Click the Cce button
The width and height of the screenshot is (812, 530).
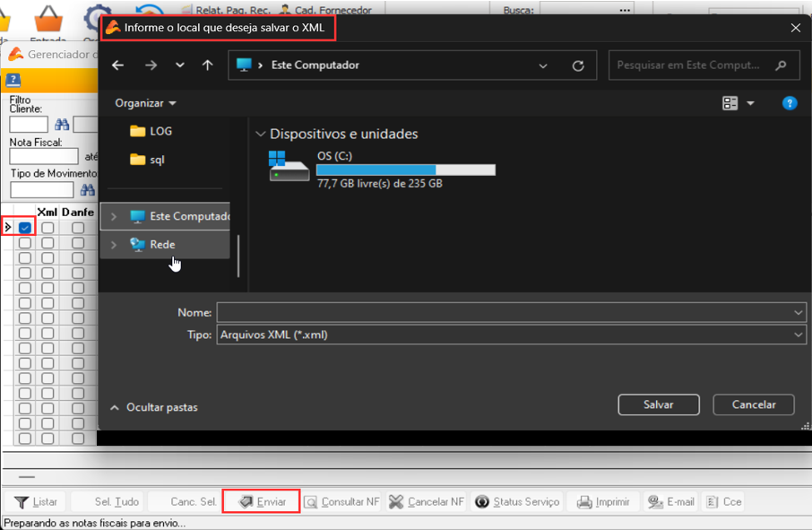pyautogui.click(x=724, y=502)
